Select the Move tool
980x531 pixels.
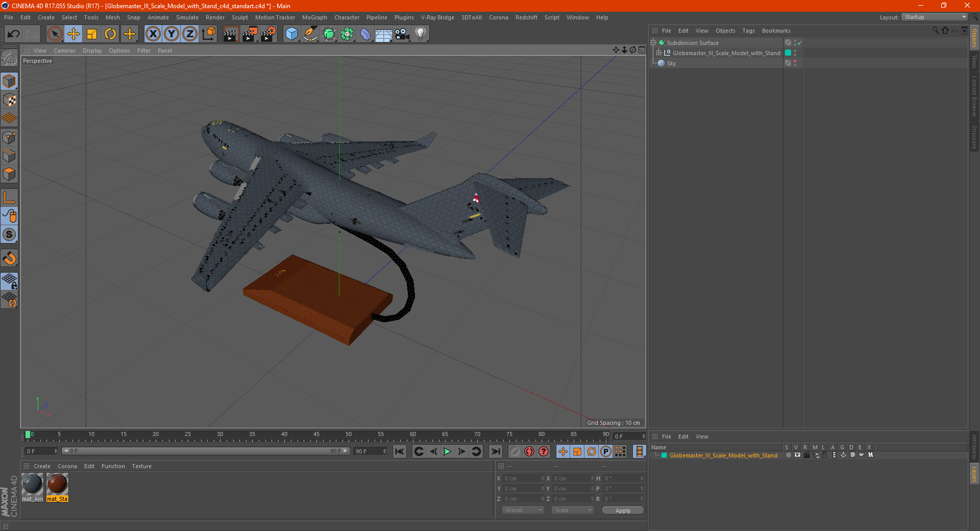coord(73,34)
